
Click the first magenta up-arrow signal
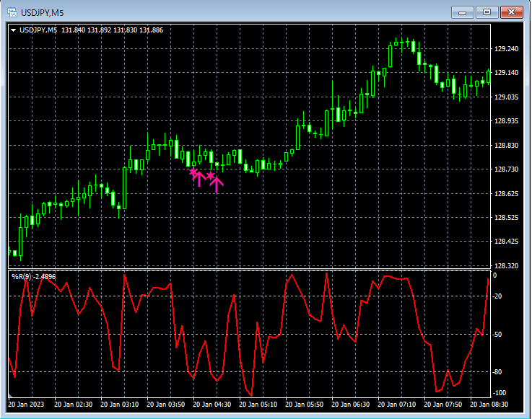199,179
